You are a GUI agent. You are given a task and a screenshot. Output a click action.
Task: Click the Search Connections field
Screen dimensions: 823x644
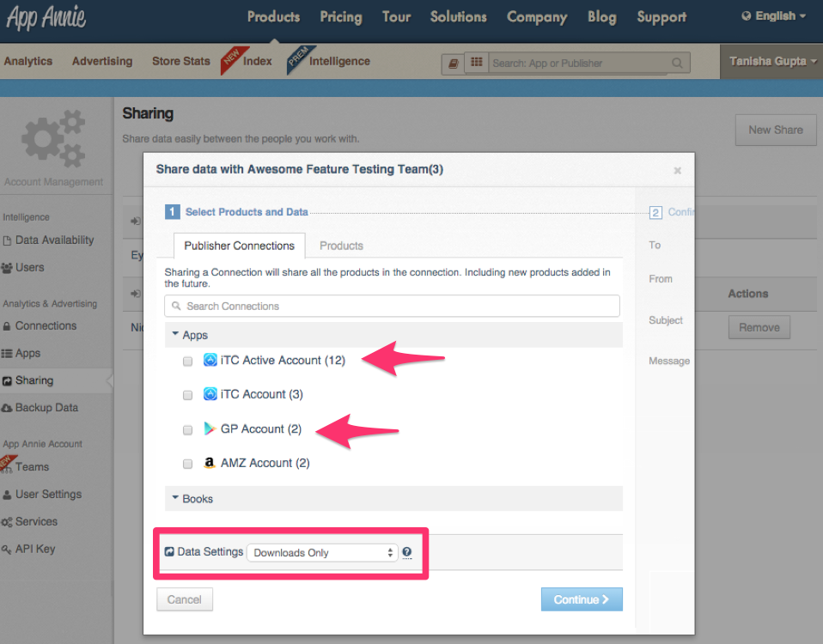pyautogui.click(x=392, y=306)
